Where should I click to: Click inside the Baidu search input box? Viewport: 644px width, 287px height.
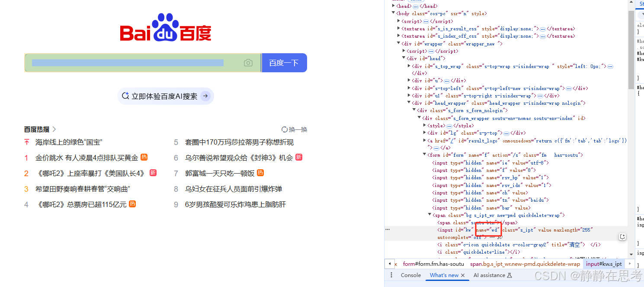(130, 63)
